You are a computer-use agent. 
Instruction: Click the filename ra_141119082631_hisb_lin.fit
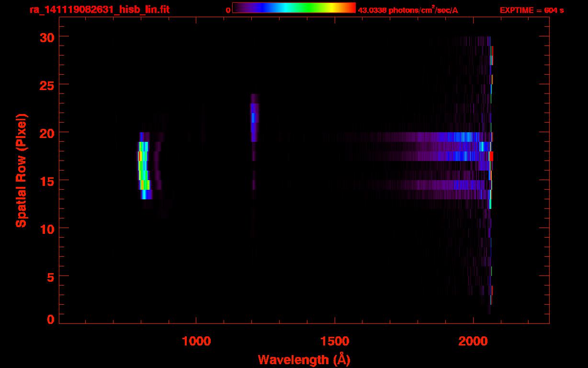coord(99,9)
